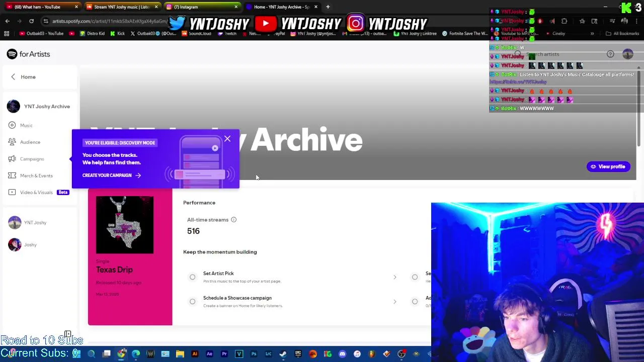This screenshot has width=644, height=362.
Task: Open the Distro Kid bookmark
Action: [92, 34]
